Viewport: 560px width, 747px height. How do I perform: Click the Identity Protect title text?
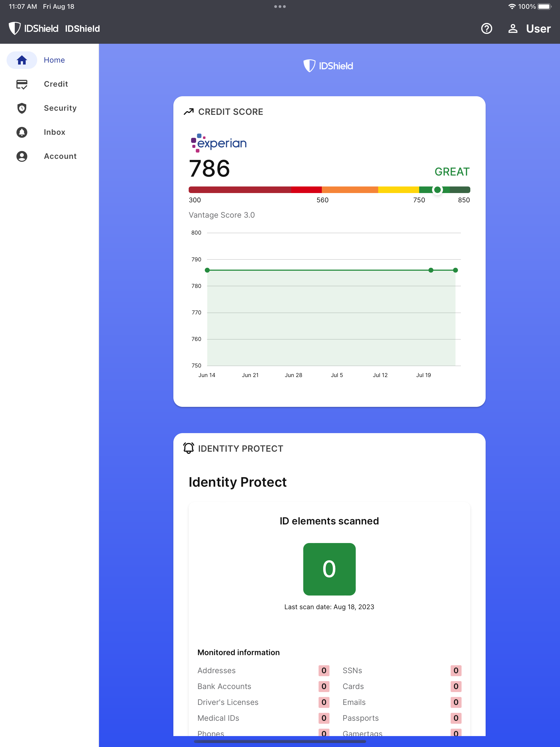pos(237,482)
